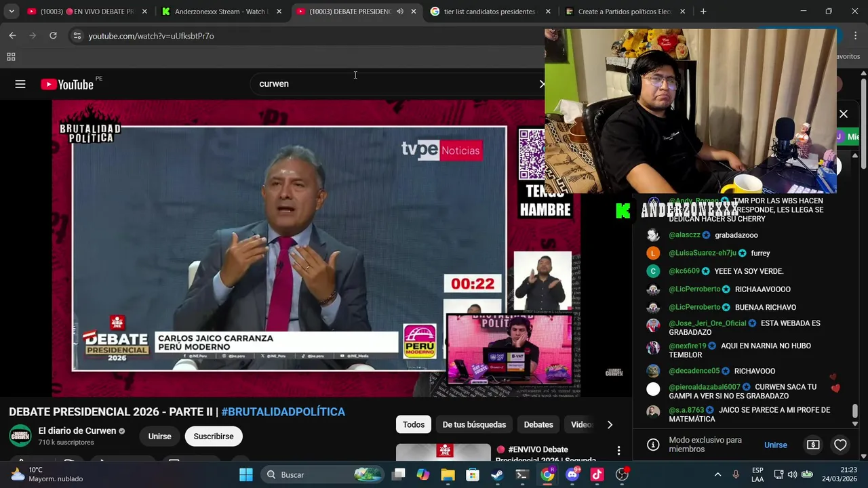Open the tab search dropdown arrow
Viewport: 868px width, 488px height.
[x=12, y=12]
